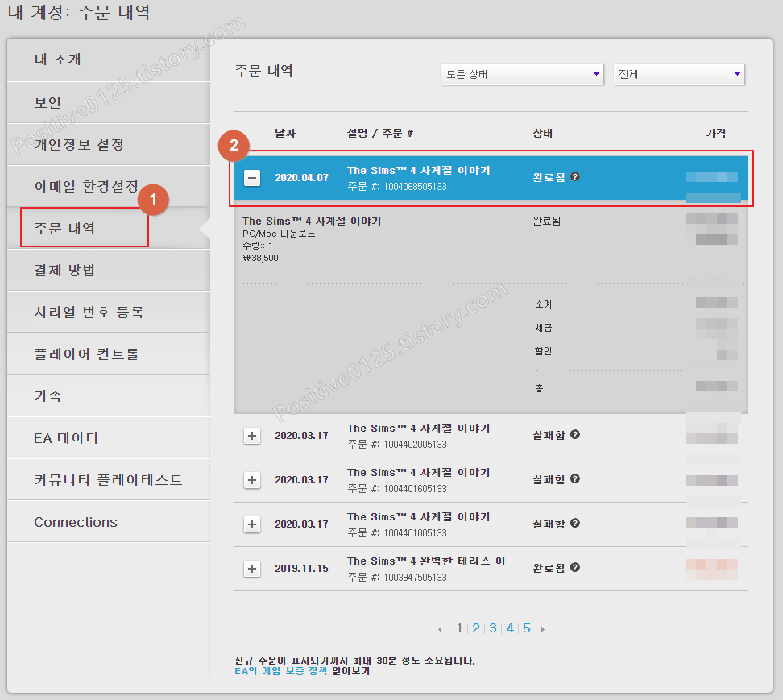Click the 날짜 column header
Screen dimensions: 783x700
[285, 133]
